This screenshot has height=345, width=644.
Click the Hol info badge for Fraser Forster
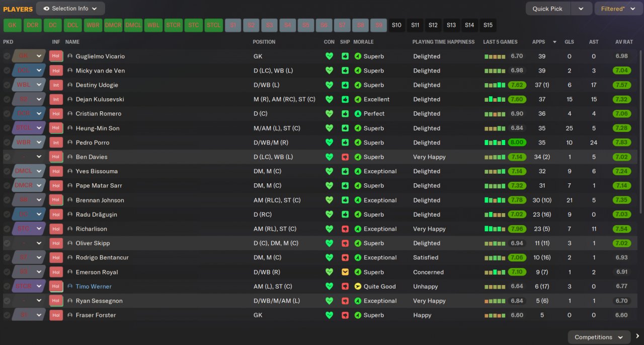click(56, 315)
